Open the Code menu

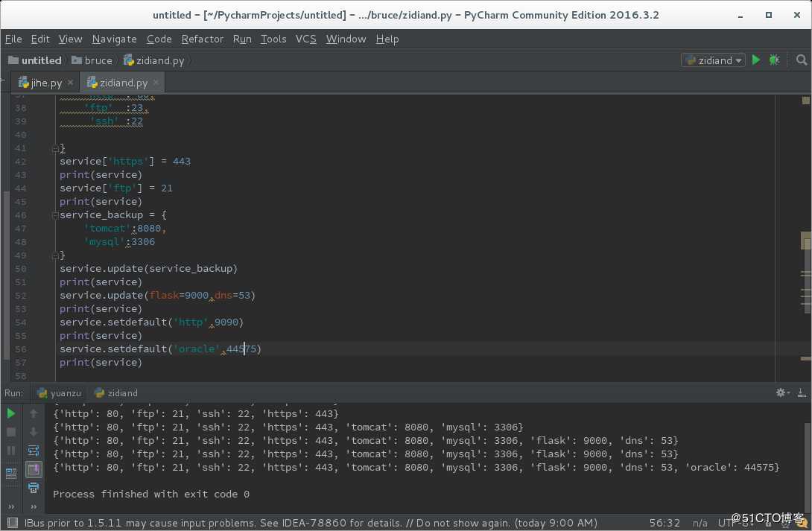click(159, 39)
